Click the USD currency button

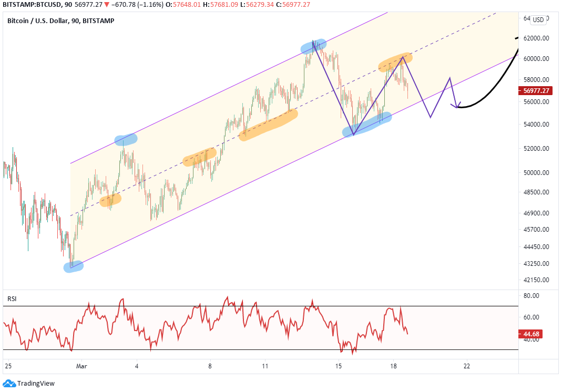tap(538, 20)
